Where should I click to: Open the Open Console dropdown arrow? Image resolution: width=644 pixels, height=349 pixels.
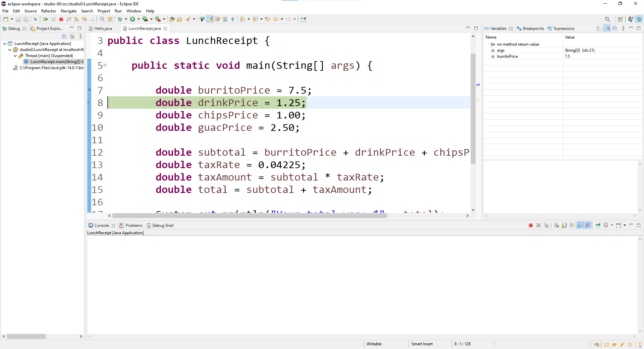[625, 225]
